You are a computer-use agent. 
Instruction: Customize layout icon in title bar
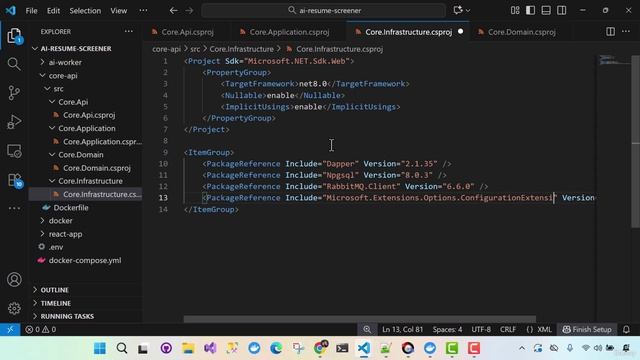click(x=515, y=10)
